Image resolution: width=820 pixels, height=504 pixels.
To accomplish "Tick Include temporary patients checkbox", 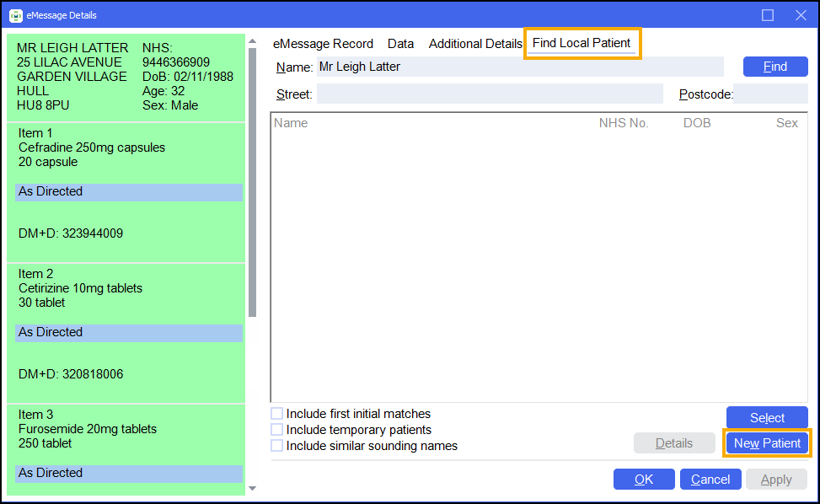I will pyautogui.click(x=277, y=430).
